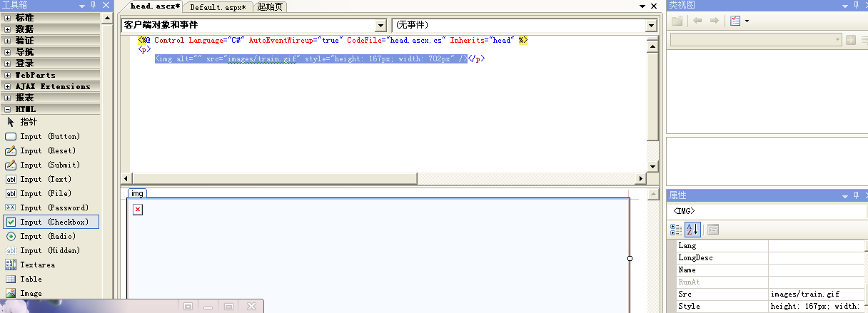Viewport: 868px width, 313px height.
Task: Pick Input (Hidden) toolbox control
Action: (51, 250)
